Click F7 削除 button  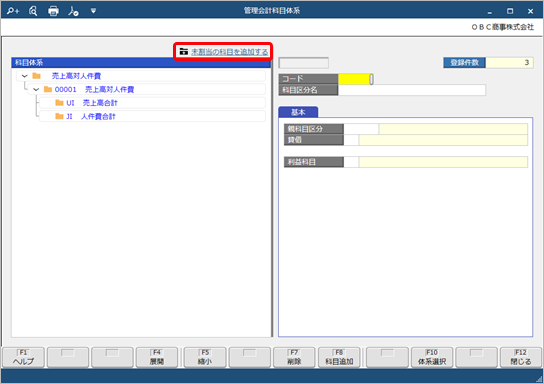294,357
